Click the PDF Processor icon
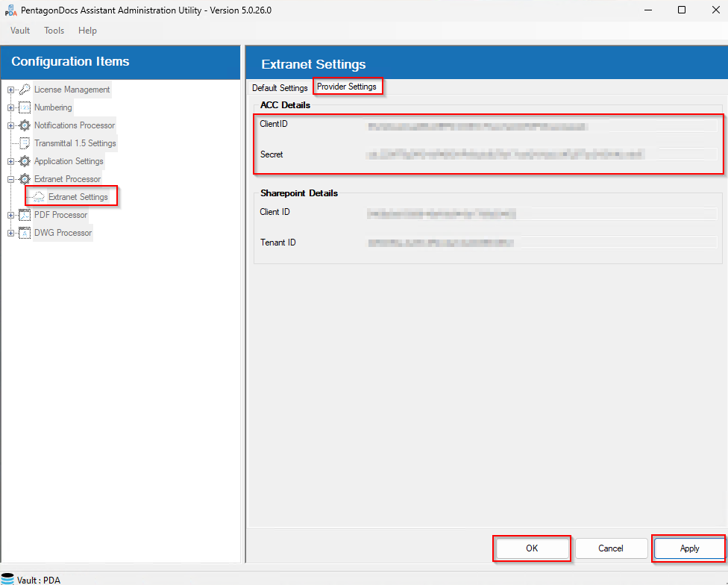Image resolution: width=728 pixels, height=585 pixels. 25,215
